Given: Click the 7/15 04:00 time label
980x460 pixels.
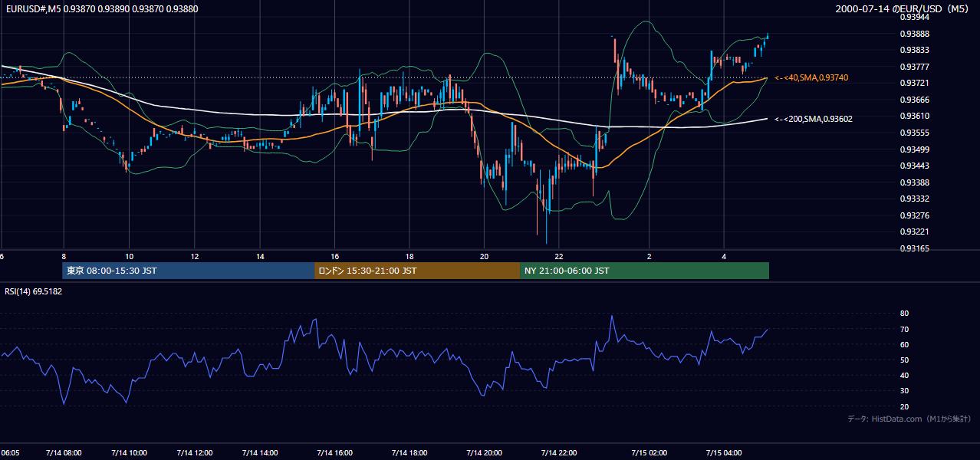Looking at the screenshot, I should 725,453.
